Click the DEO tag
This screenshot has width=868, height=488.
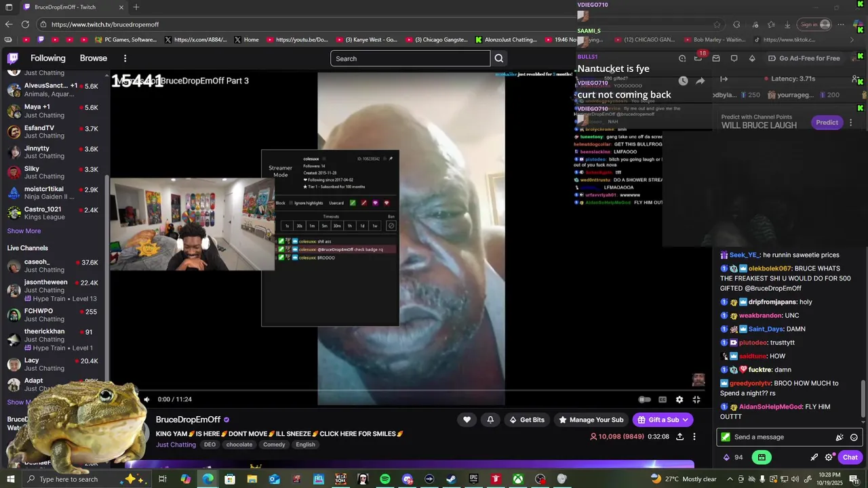(210, 445)
